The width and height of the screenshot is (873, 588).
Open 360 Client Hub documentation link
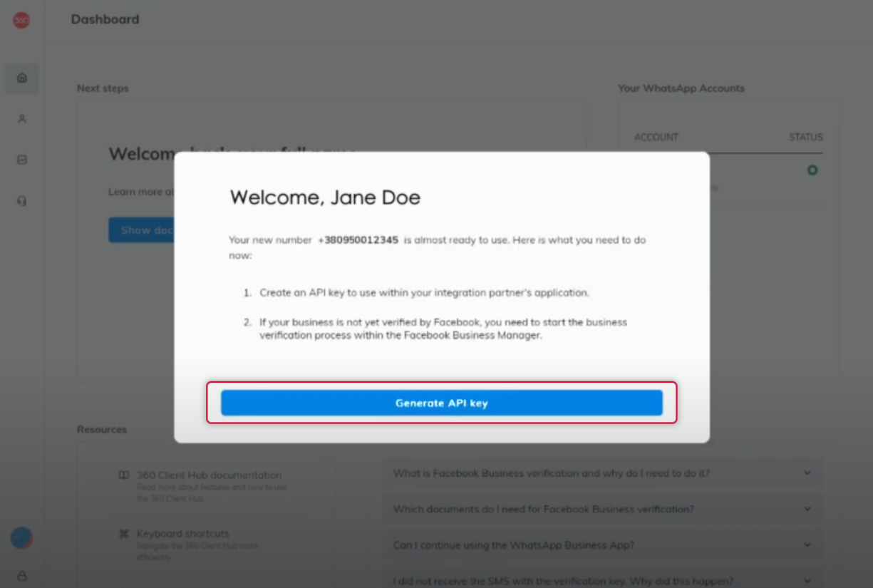(209, 475)
